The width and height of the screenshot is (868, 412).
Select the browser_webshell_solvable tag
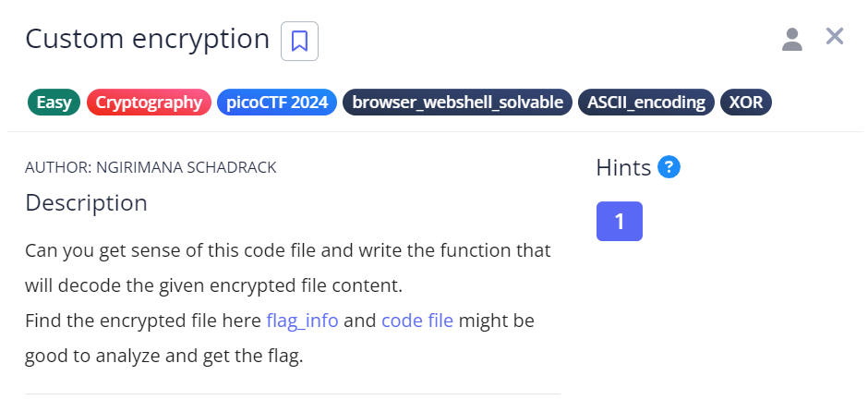tap(457, 103)
